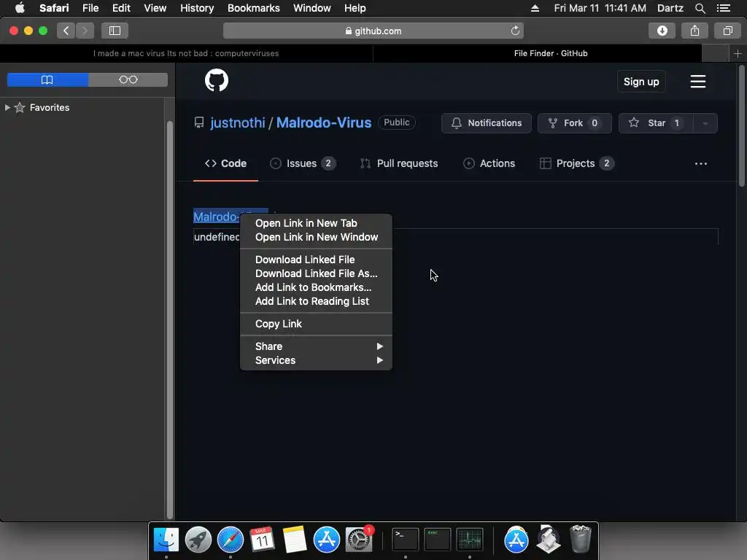
Task: Open first App Store icon in Dock
Action: 326,540
